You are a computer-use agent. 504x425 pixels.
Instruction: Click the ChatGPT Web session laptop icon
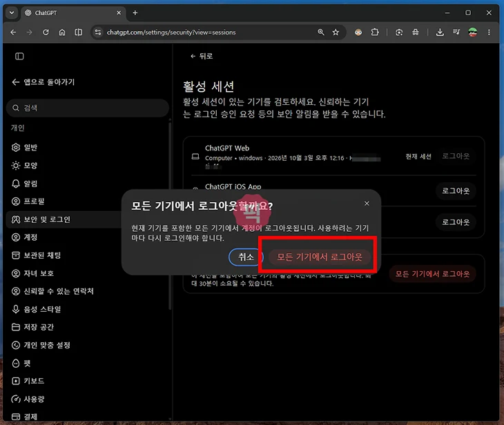click(x=195, y=157)
